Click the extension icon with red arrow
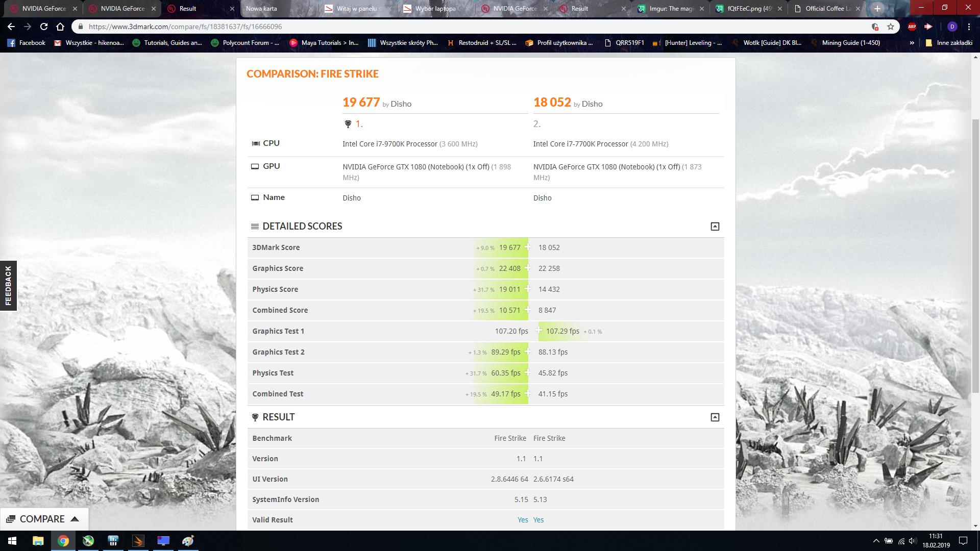 [928, 27]
